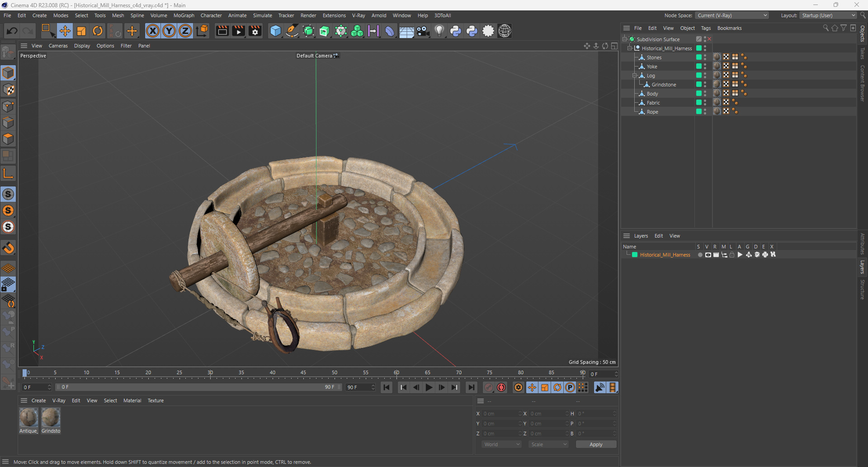Go to start of animation
This screenshot has width=868, height=467.
tap(387, 387)
